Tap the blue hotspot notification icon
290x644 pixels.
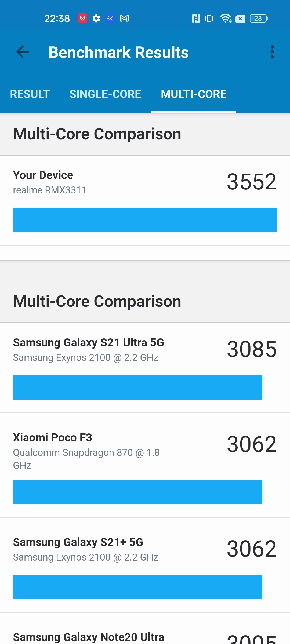coord(110,19)
